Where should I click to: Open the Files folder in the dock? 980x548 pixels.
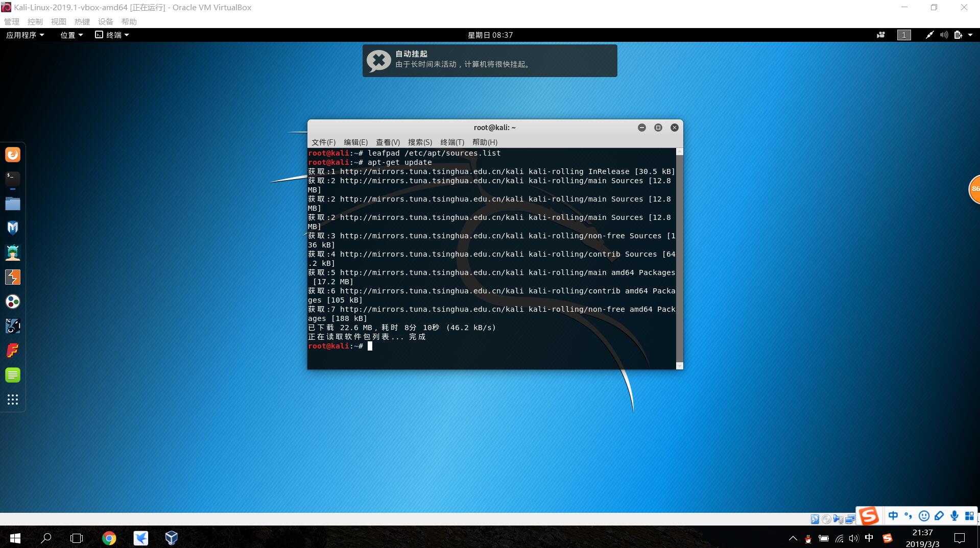pos(13,204)
